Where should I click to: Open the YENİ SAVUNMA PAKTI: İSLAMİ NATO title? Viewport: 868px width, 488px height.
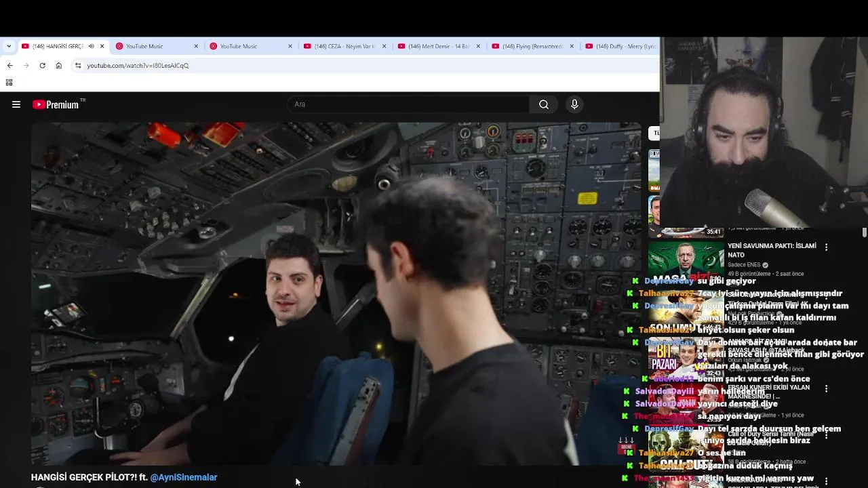pos(772,250)
